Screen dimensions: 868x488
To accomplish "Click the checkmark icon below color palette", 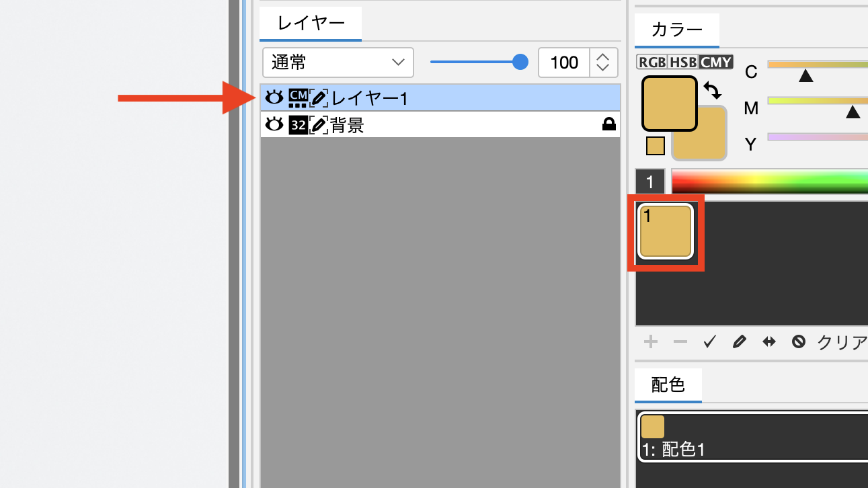I will pyautogui.click(x=709, y=342).
